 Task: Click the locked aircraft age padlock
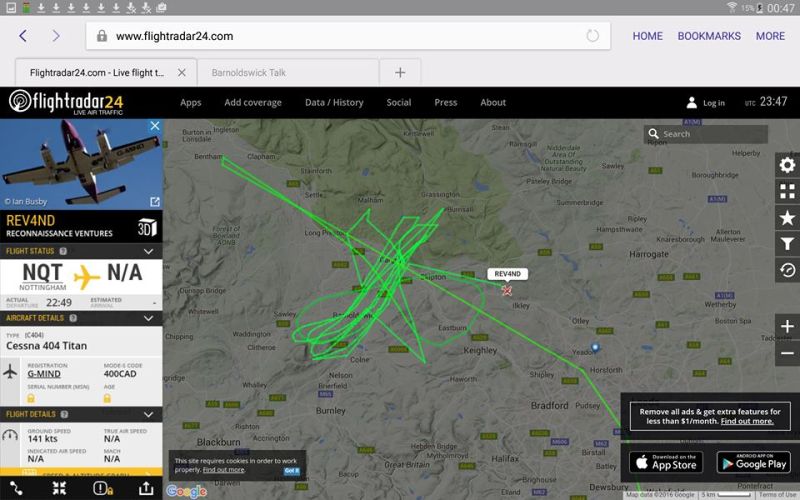coord(107,398)
